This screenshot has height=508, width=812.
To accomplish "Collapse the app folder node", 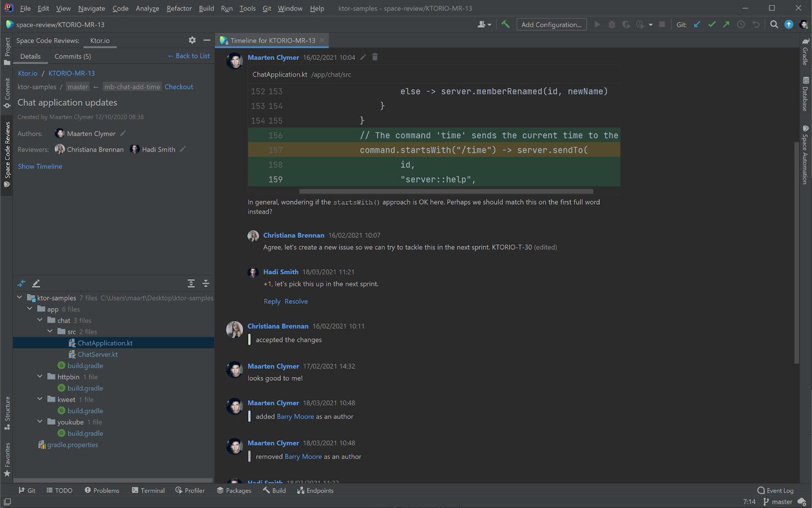I will (29, 309).
